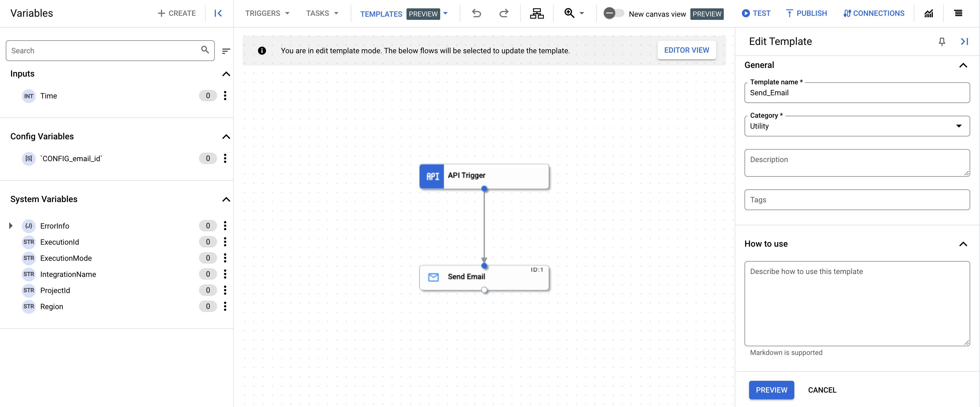Switch to EDITOR VIEW mode
This screenshot has height=407, width=980.
pos(686,50)
